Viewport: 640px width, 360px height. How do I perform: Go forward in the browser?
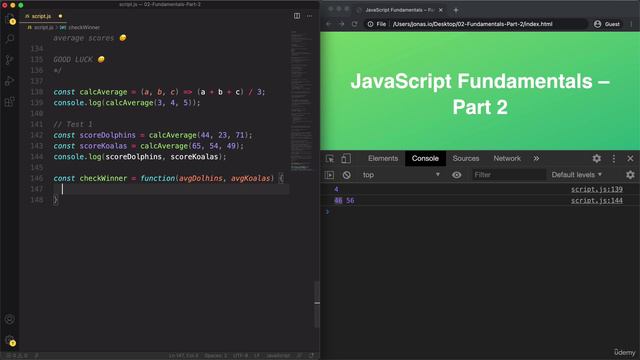pos(341,24)
